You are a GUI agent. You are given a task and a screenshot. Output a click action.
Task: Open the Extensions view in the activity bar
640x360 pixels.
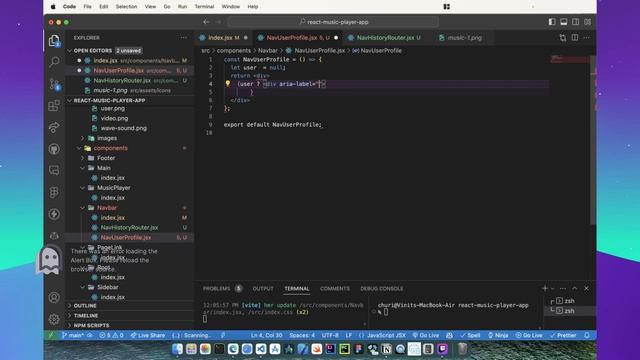[54, 106]
